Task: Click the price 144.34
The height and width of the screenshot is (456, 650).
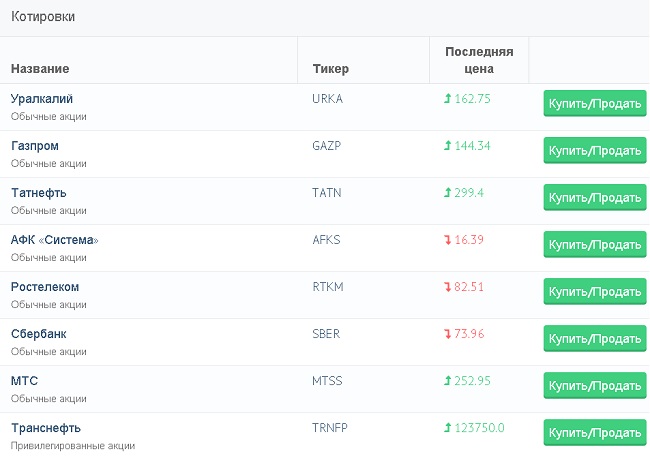Action: point(472,146)
